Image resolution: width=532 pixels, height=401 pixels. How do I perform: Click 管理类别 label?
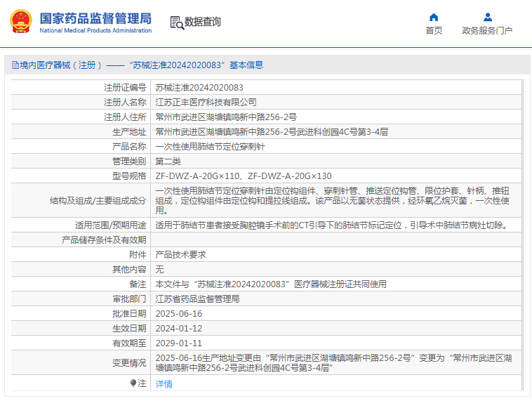[x=129, y=162]
